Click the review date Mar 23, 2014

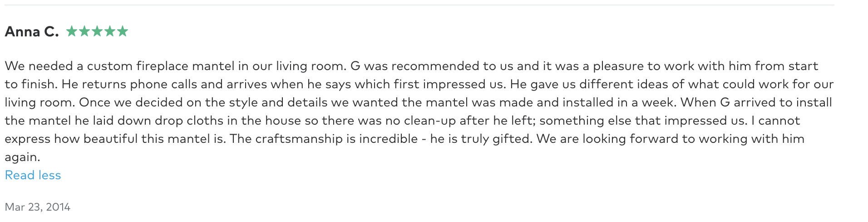pyautogui.click(x=38, y=207)
